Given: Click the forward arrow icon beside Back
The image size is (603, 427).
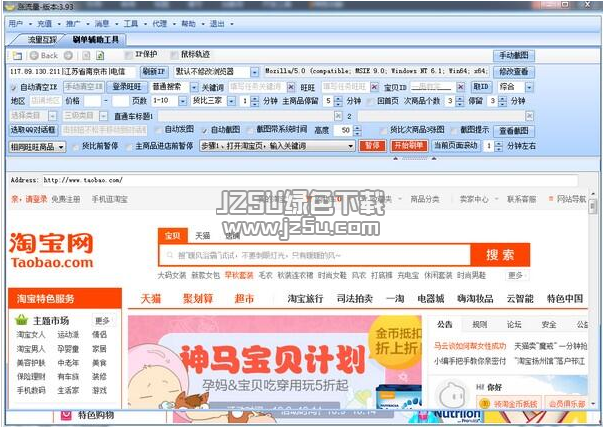Looking at the screenshot, I should 68,55.
